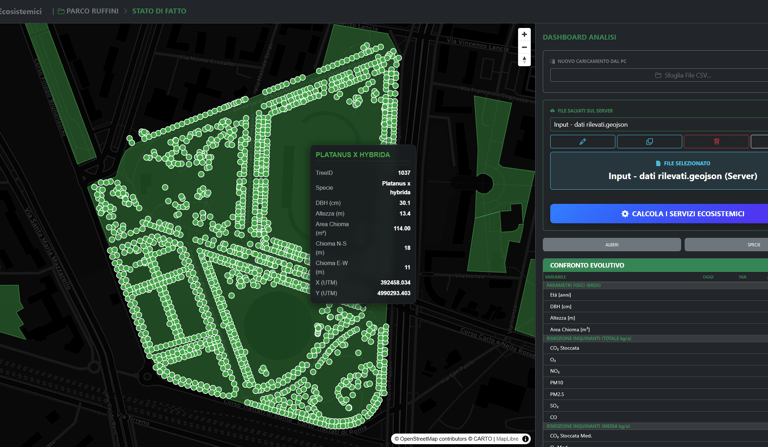Click the red trash delete file button
This screenshot has height=447, width=768.
(x=716, y=141)
